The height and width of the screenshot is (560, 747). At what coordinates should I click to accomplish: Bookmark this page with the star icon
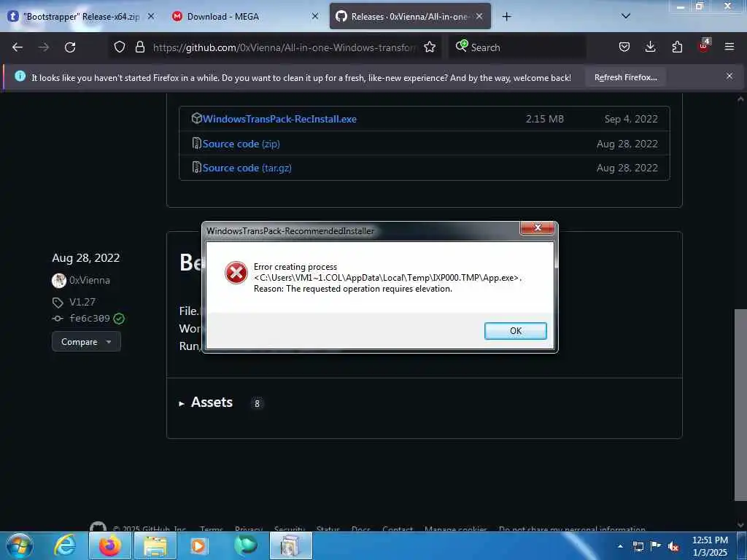tap(430, 47)
